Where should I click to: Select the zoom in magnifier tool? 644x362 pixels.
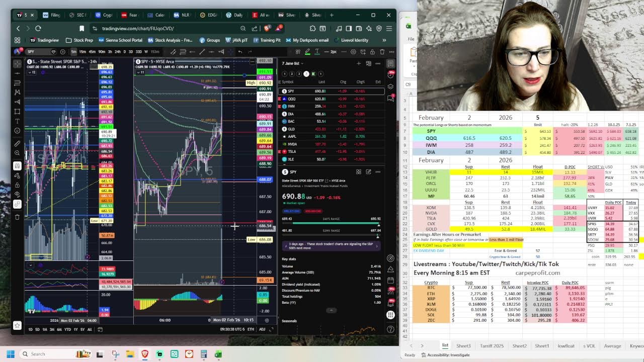(x=17, y=153)
